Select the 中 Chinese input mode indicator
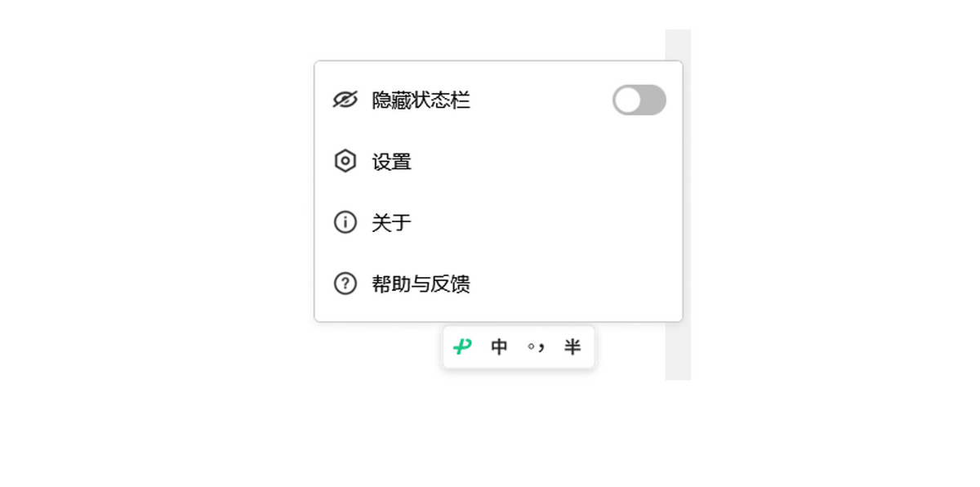The image size is (980, 487). click(x=500, y=347)
